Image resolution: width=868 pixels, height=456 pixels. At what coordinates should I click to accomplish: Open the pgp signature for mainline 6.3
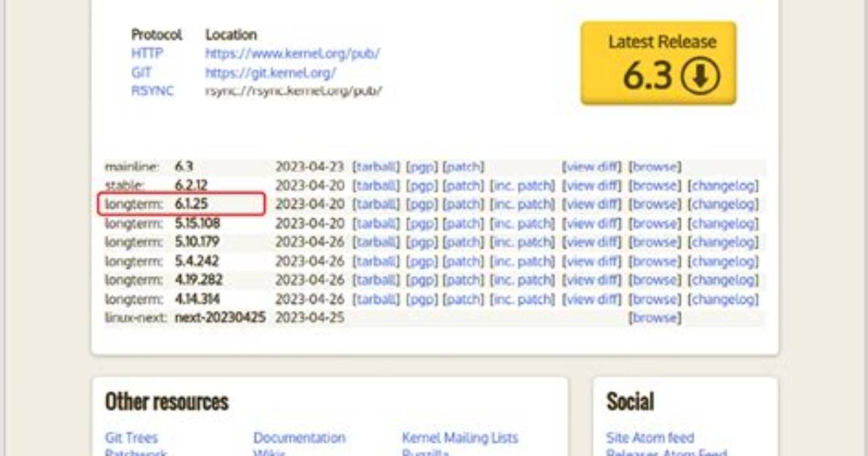(421, 166)
